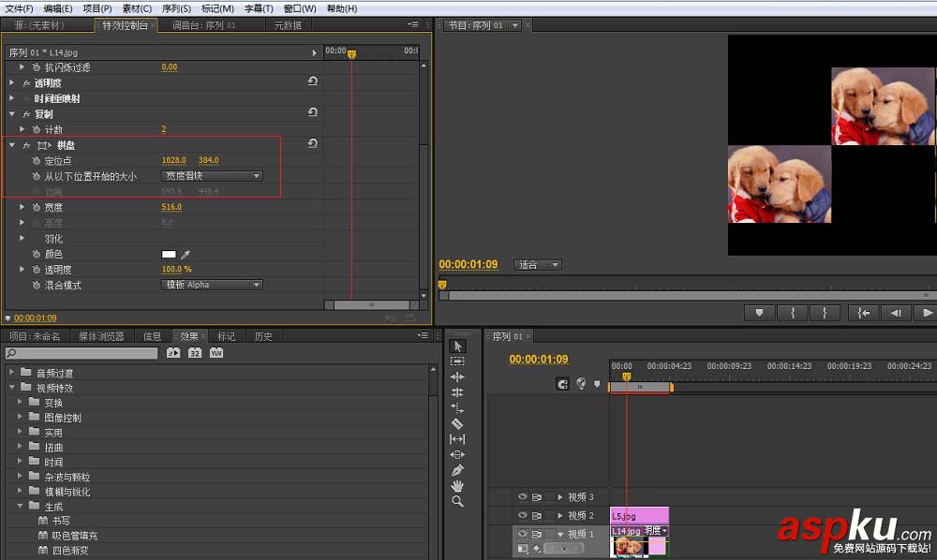Click the 定位点 X value 1028.0
This screenshot has height=560, width=937.
click(174, 160)
